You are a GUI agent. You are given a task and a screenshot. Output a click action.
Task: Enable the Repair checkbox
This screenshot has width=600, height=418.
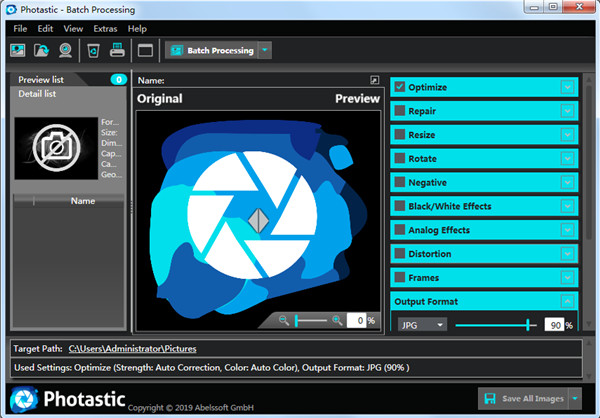(400, 111)
